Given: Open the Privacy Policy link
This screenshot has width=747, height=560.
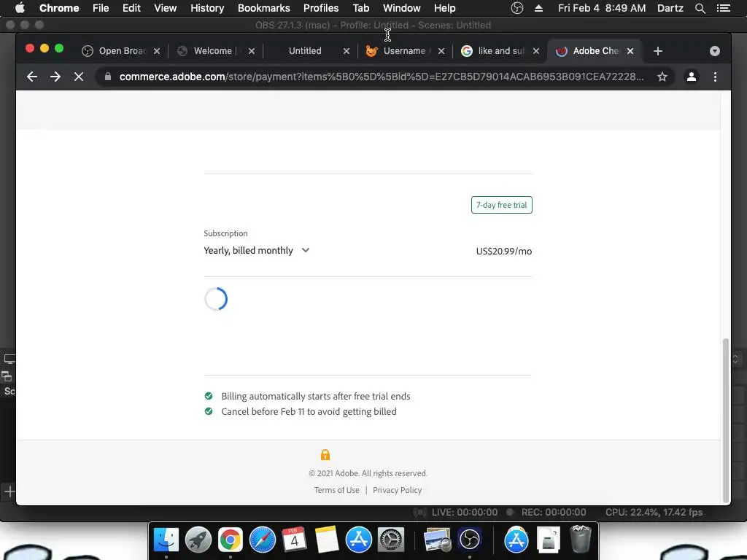Looking at the screenshot, I should pyautogui.click(x=398, y=490).
